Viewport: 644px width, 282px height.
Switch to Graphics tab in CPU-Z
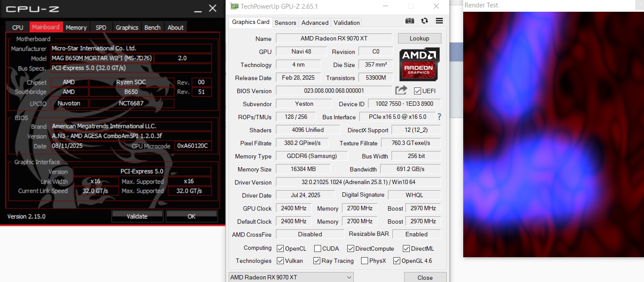(127, 27)
